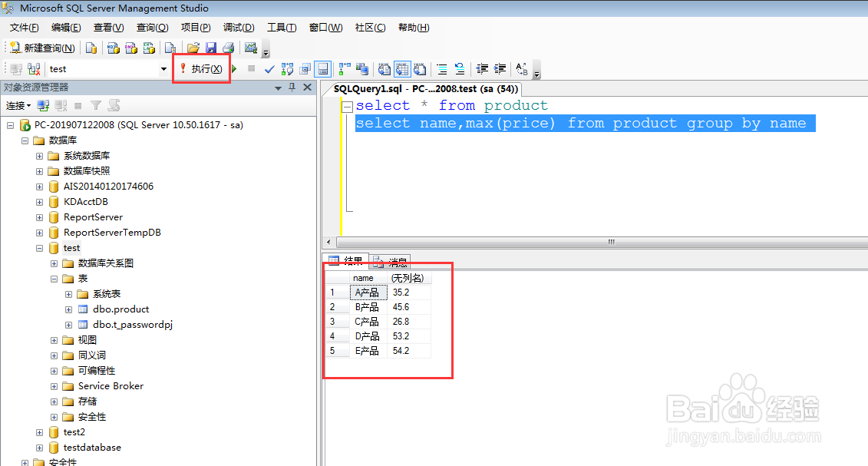This screenshot has width=868, height=466.
Task: Click the editor scrollbar left arrow
Action: 328,242
